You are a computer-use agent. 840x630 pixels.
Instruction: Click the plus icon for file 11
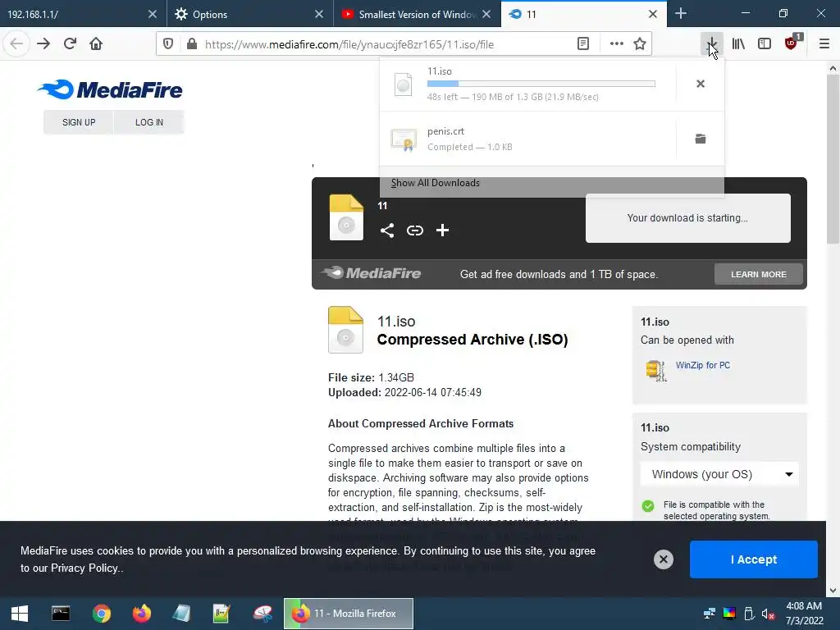pos(442,231)
